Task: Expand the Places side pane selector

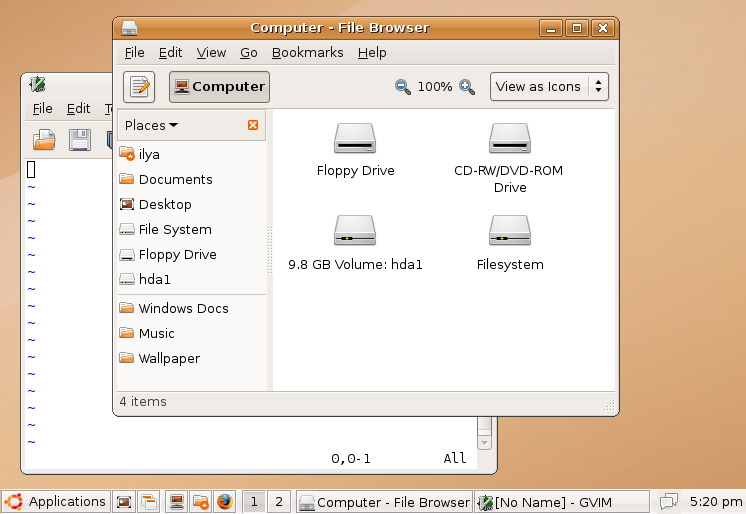Action: (151, 125)
